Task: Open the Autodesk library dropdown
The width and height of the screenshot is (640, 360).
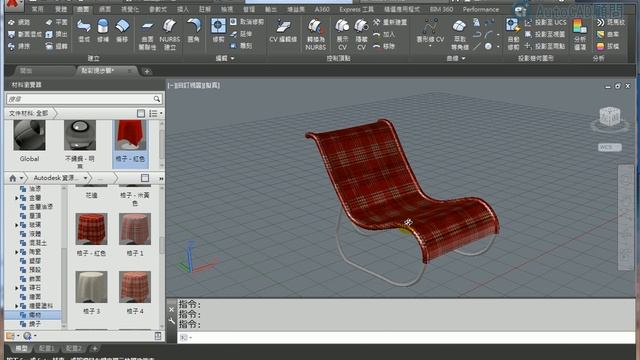Action: pyautogui.click(x=85, y=178)
